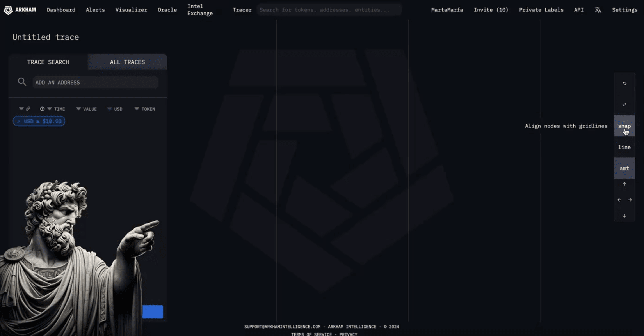Toggle the amt amount display
Image resolution: width=644 pixels, height=336 pixels.
pyautogui.click(x=624, y=168)
